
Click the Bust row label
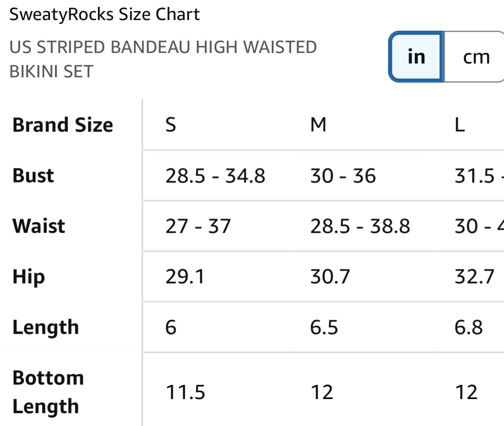click(x=33, y=175)
